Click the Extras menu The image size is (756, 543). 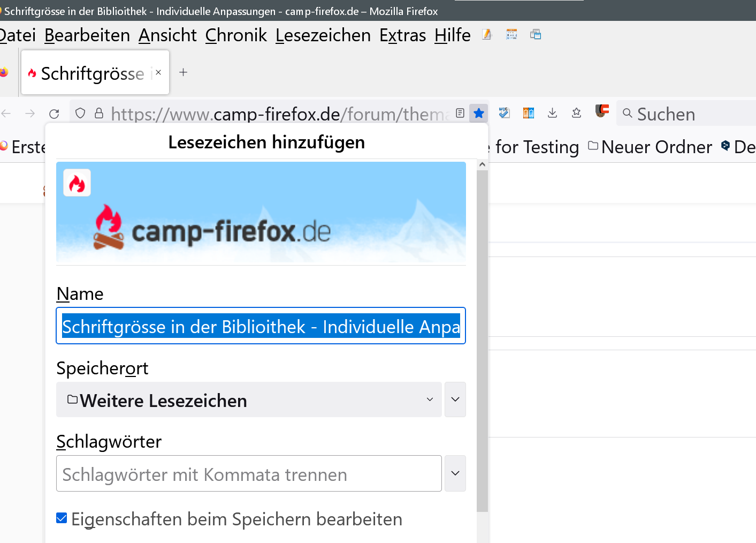[x=402, y=35]
